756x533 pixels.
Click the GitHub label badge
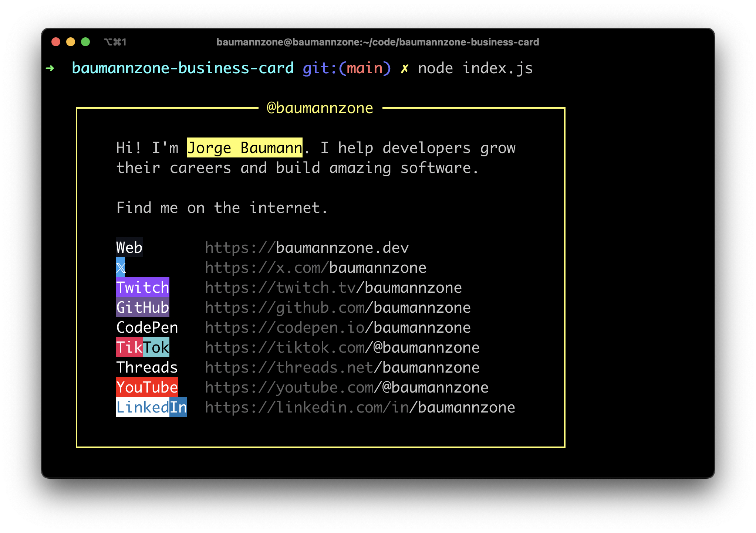pos(142,308)
